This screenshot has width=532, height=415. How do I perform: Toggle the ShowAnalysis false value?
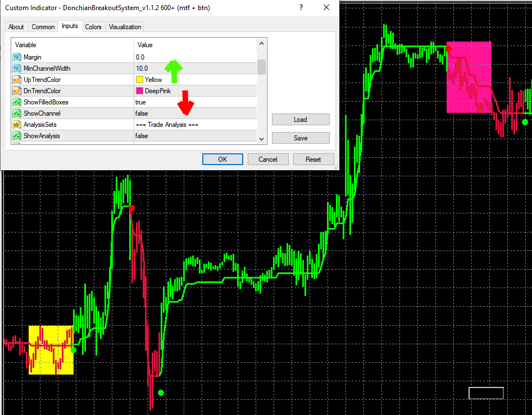[195, 136]
